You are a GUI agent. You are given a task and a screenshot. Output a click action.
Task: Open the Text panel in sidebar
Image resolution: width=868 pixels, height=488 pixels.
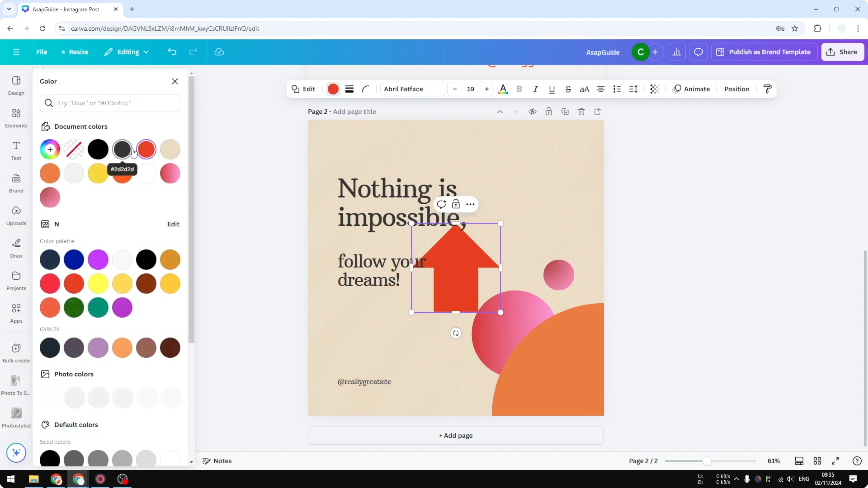[16, 150]
